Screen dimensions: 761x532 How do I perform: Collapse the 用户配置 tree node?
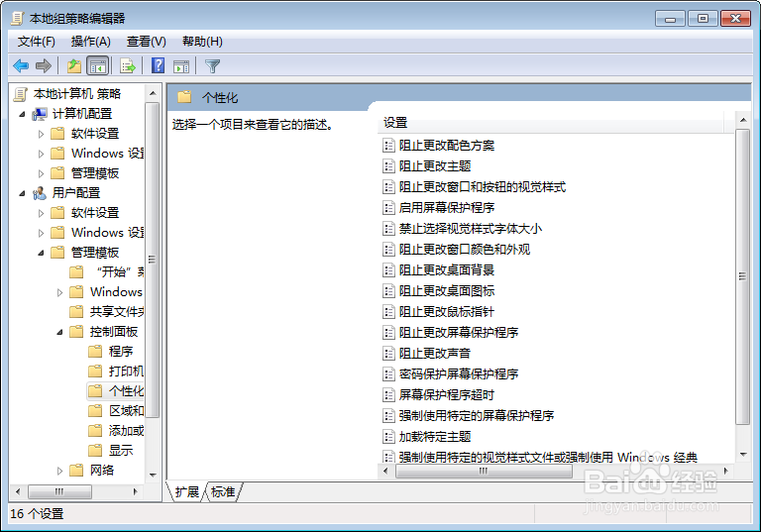22,193
